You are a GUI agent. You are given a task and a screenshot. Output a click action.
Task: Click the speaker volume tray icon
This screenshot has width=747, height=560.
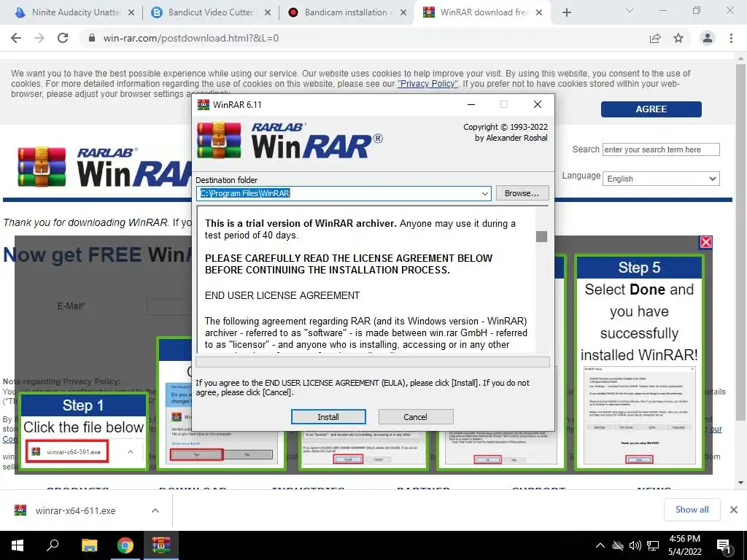(635, 545)
